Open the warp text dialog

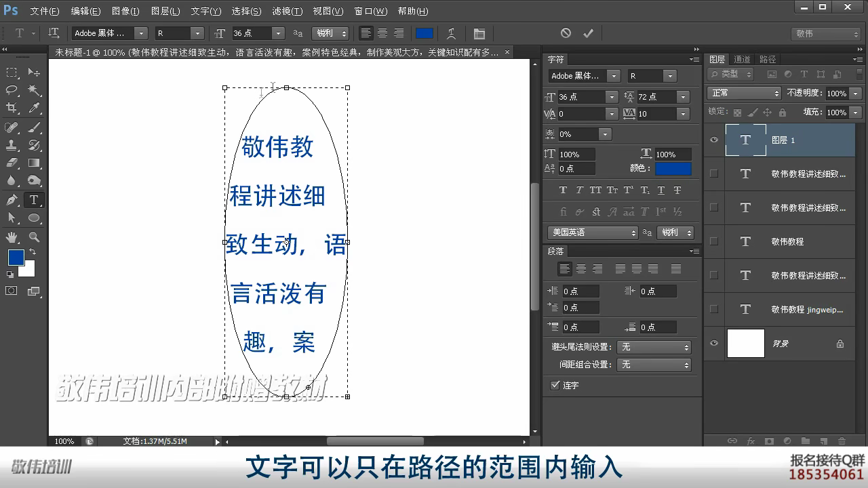coord(451,33)
